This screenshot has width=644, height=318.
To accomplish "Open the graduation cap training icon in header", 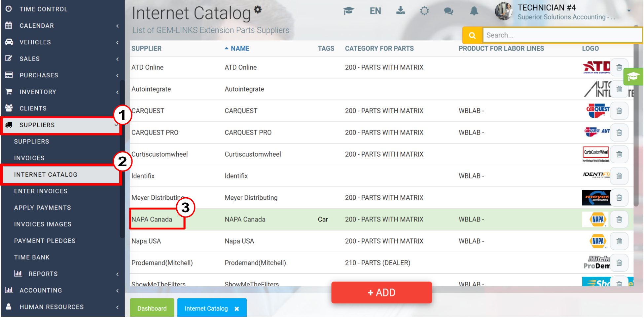I will pos(348,11).
